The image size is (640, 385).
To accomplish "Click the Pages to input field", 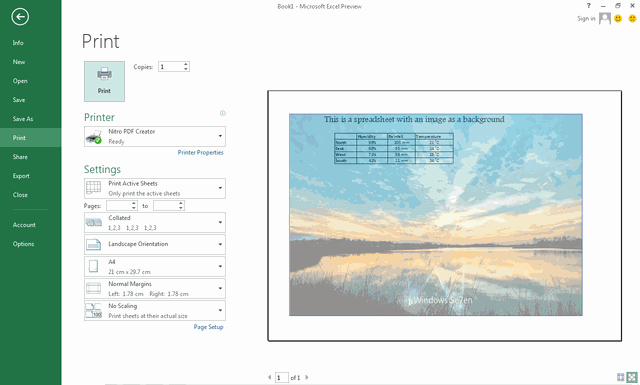I will tap(165, 206).
